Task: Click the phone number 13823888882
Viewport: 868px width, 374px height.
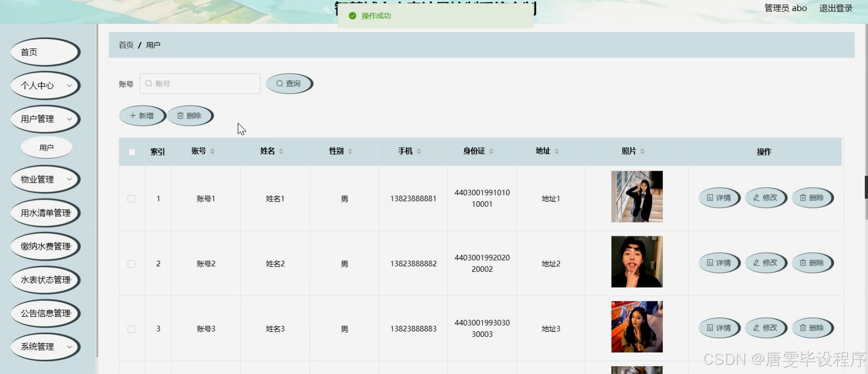Action: (413, 264)
